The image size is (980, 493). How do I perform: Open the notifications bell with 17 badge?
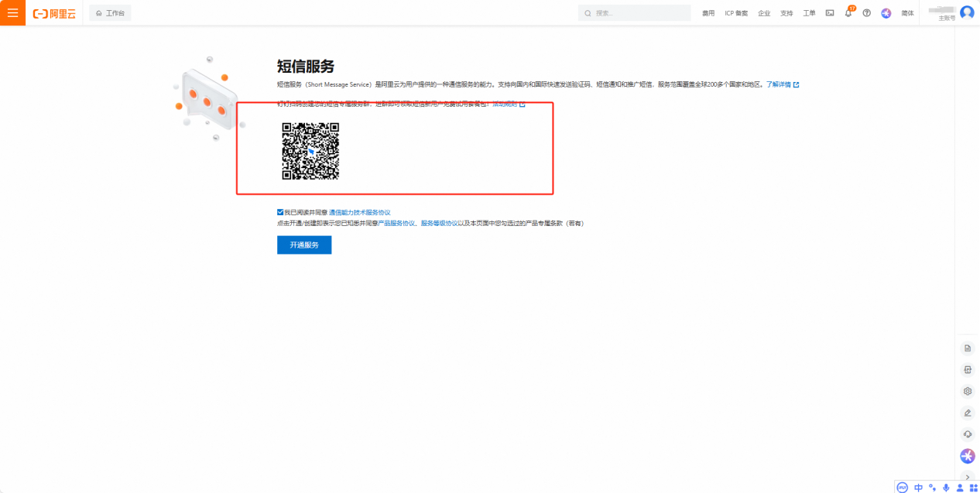click(x=848, y=12)
